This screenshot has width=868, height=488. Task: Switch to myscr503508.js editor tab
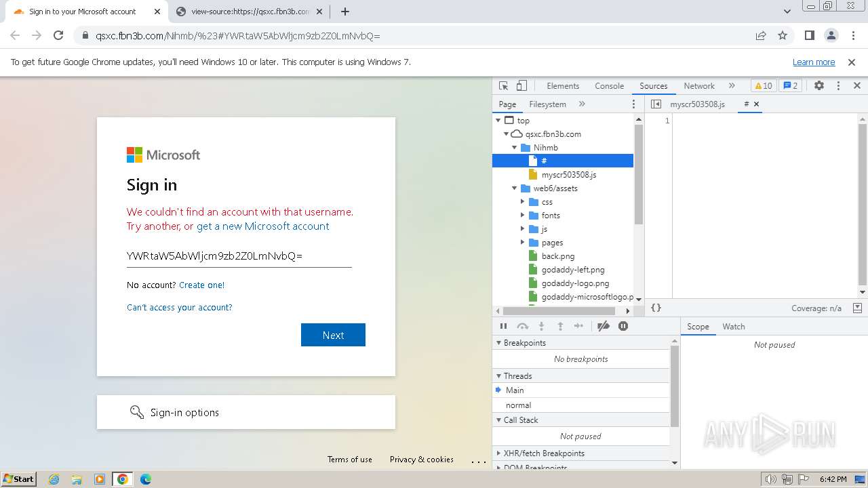pyautogui.click(x=697, y=104)
